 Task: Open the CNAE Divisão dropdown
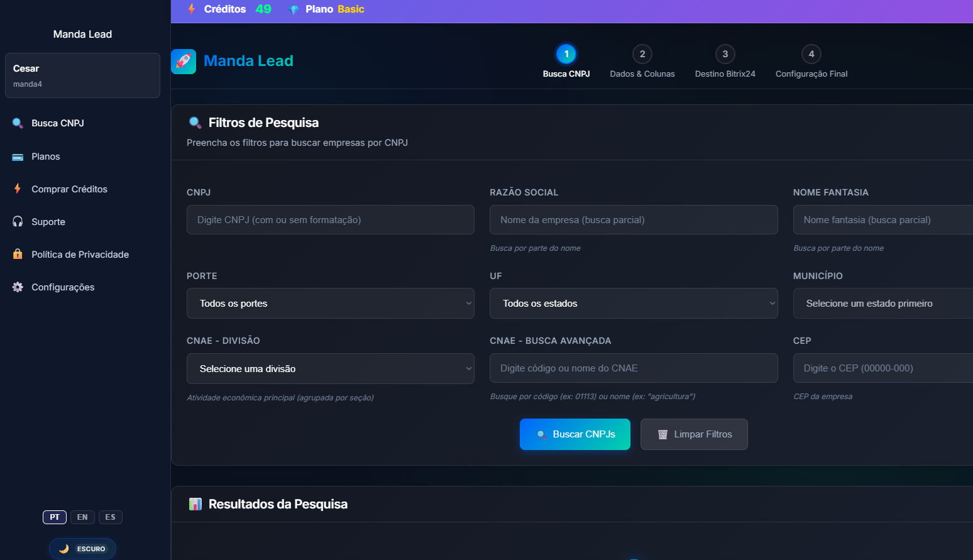330,369
